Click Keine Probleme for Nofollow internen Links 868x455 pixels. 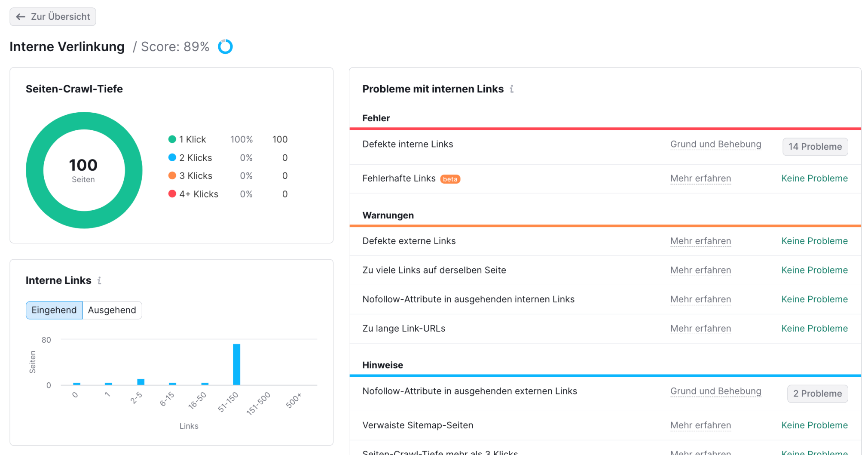[814, 299]
